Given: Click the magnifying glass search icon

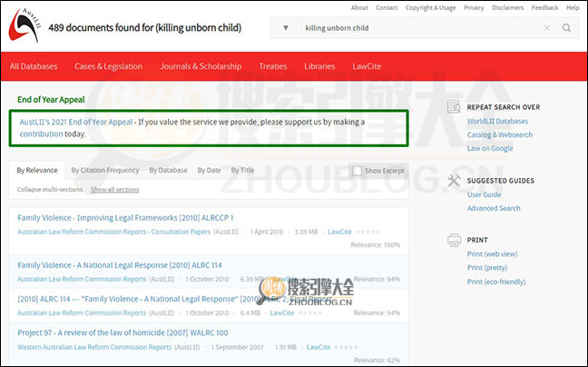Looking at the screenshot, I should tap(567, 28).
